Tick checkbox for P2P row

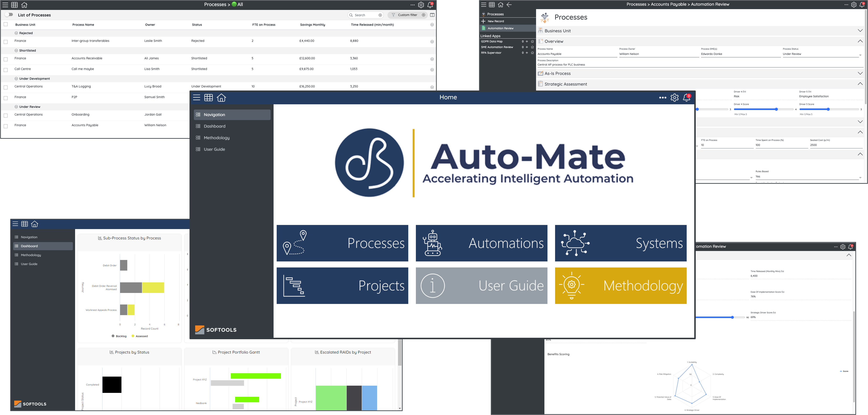pyautogui.click(x=5, y=98)
